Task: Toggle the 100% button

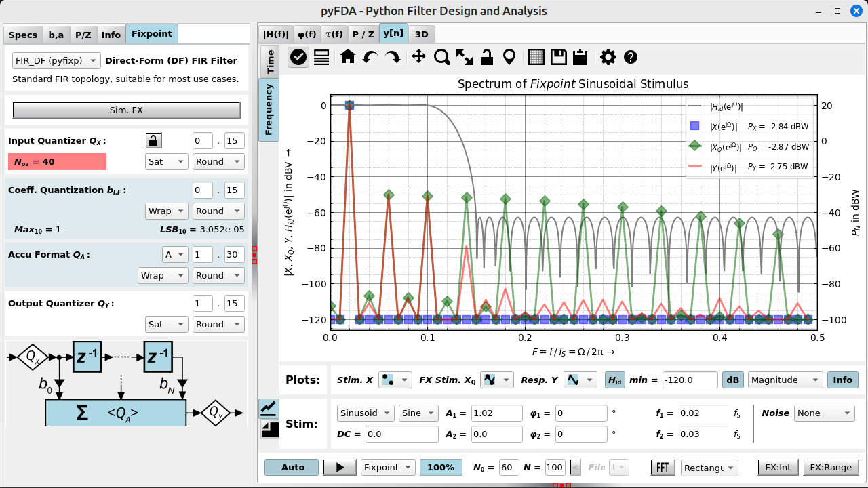Action: coord(441,468)
